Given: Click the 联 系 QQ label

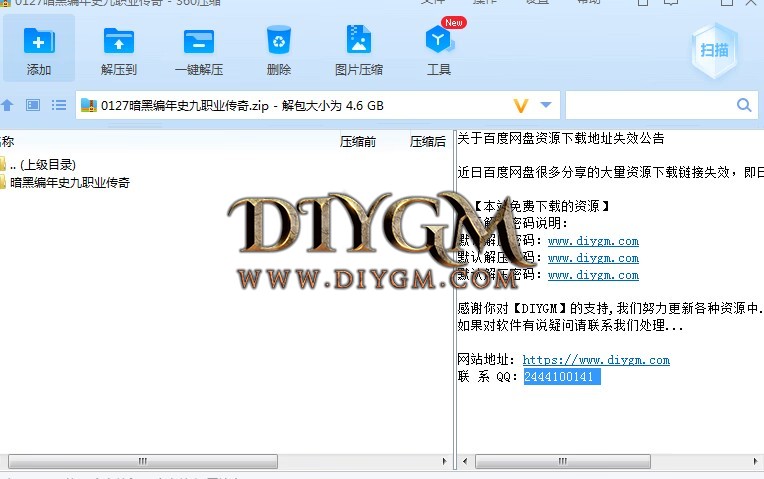Looking at the screenshot, I should [487, 377].
